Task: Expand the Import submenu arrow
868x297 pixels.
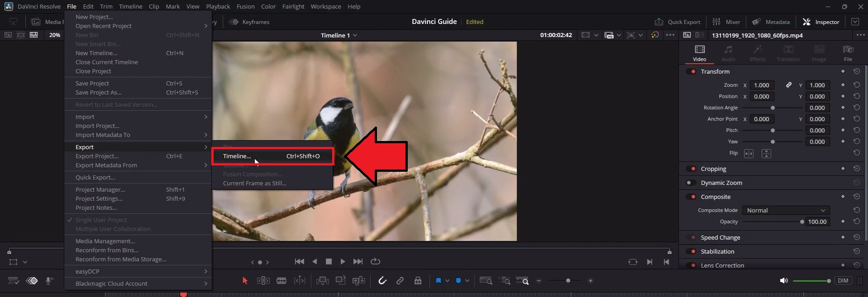Action: (206, 117)
